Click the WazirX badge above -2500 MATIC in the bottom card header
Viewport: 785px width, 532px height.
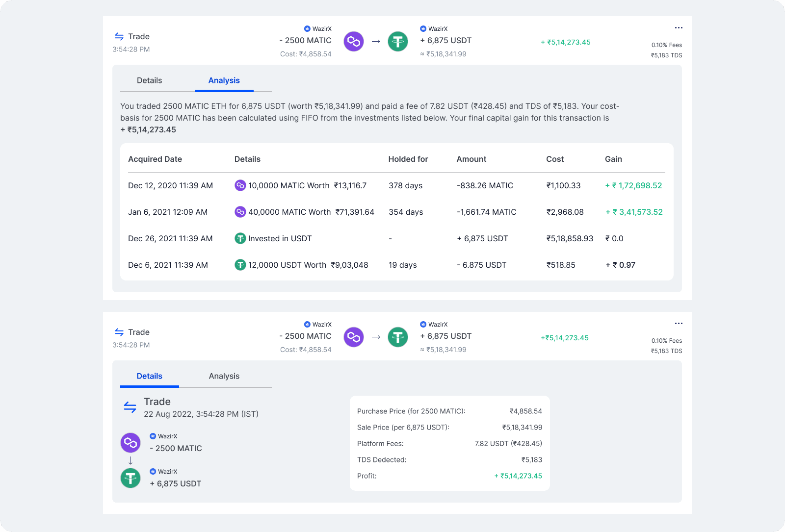point(318,325)
